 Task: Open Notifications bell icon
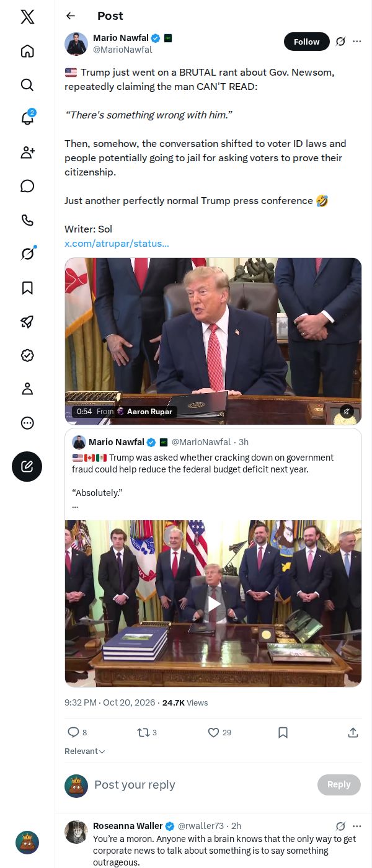27,118
